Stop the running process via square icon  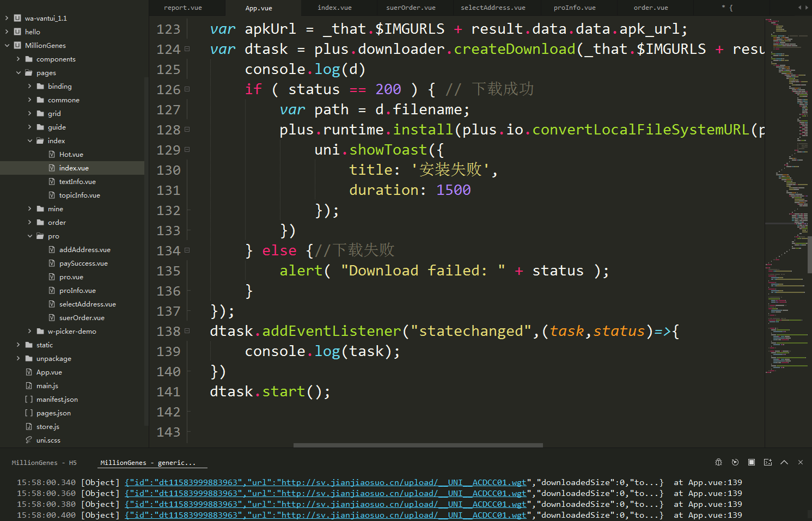pyautogui.click(x=751, y=462)
